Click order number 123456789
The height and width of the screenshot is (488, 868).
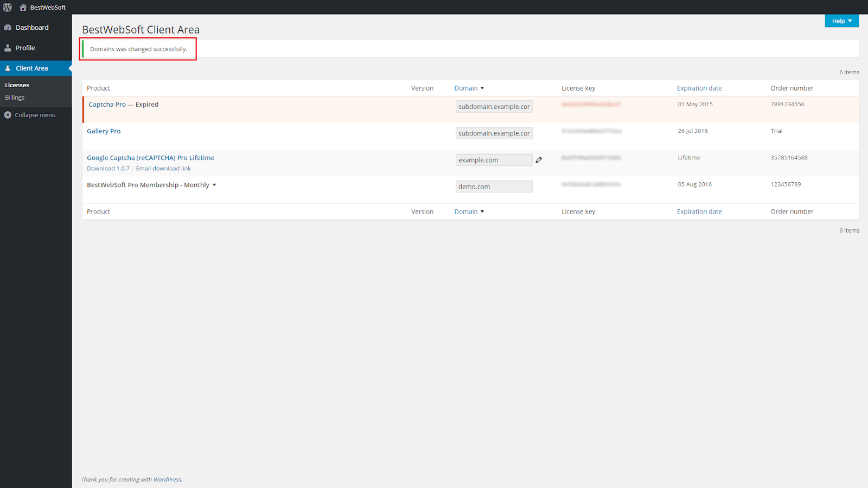786,184
